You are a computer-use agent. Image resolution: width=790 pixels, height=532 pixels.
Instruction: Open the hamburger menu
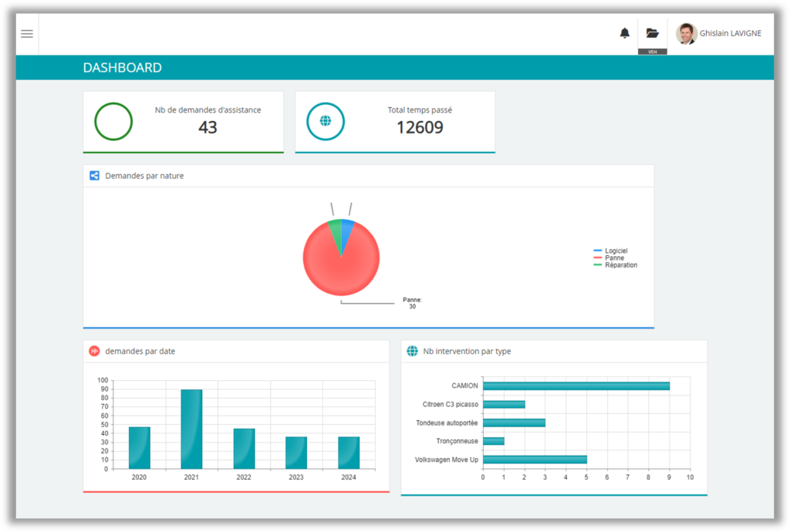(x=27, y=34)
